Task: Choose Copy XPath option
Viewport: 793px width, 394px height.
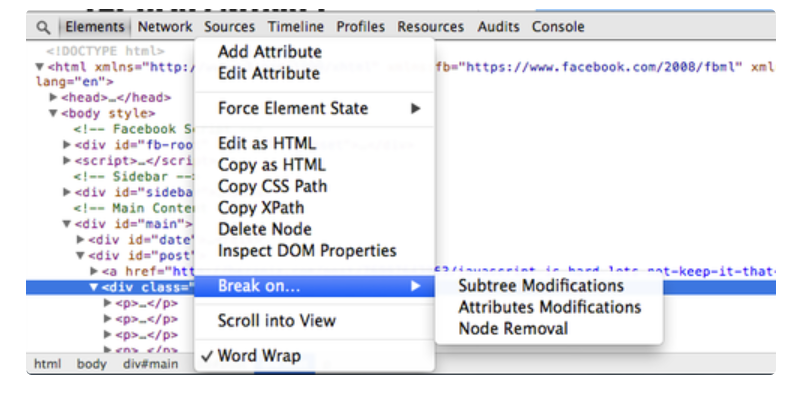Action: (314, 208)
